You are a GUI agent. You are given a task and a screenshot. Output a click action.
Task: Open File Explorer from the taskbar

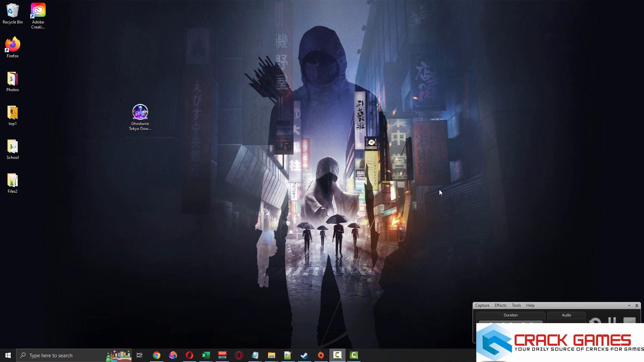coord(271,355)
